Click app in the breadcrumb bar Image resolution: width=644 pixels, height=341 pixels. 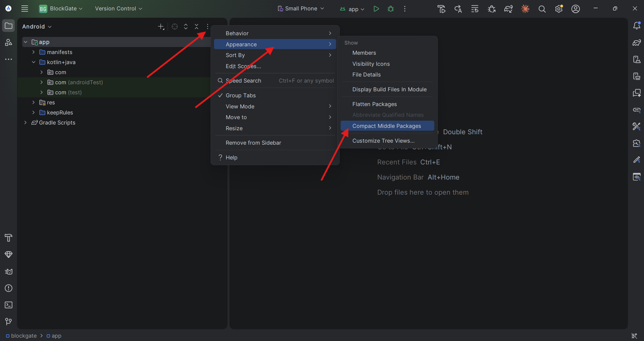click(x=54, y=336)
